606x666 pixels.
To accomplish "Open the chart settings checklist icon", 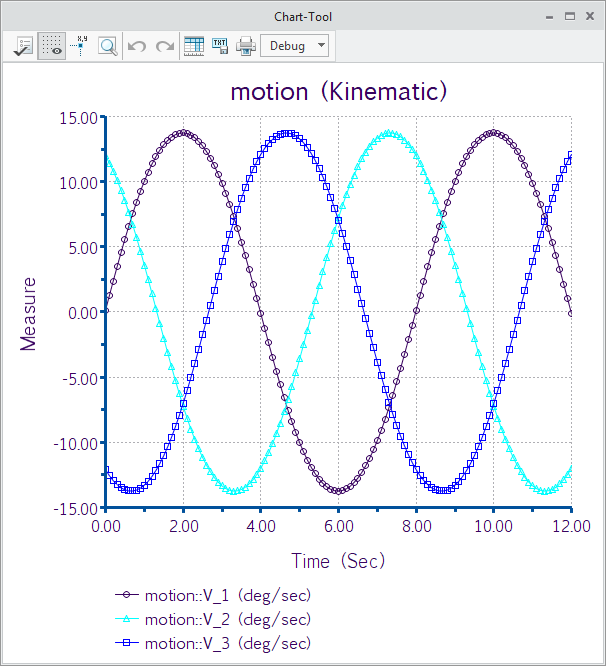I will [22, 46].
